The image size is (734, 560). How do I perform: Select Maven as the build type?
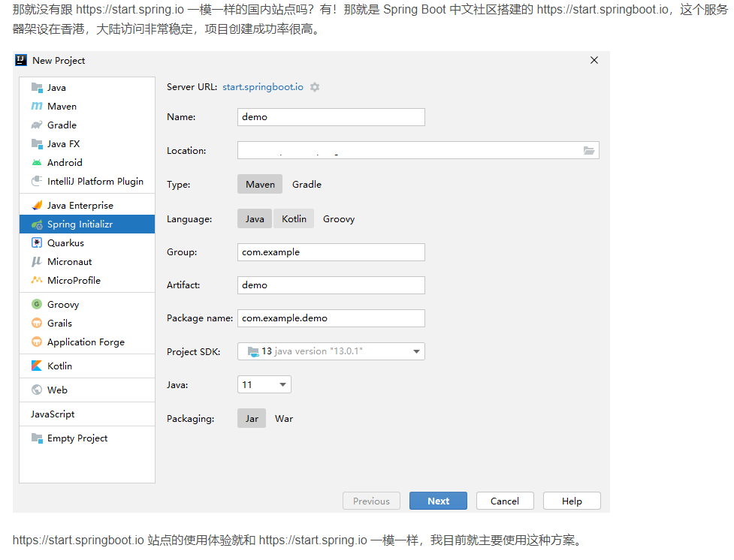pyautogui.click(x=260, y=185)
